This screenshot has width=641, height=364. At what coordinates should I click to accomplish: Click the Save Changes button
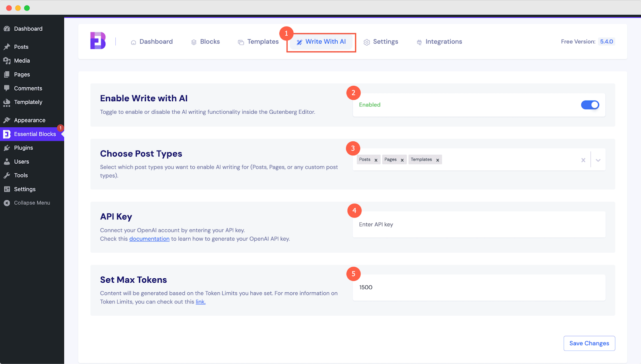click(x=589, y=343)
